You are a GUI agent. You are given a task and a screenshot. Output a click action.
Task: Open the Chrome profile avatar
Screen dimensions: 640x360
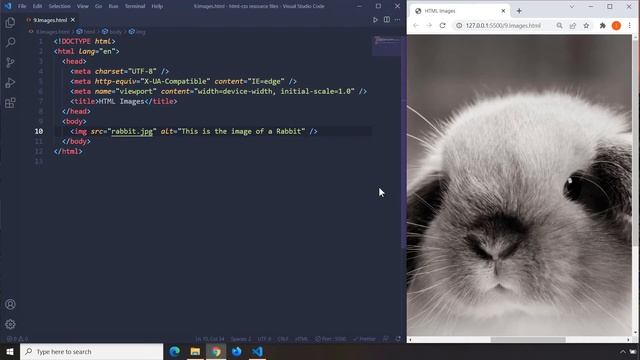pyautogui.click(x=616, y=25)
